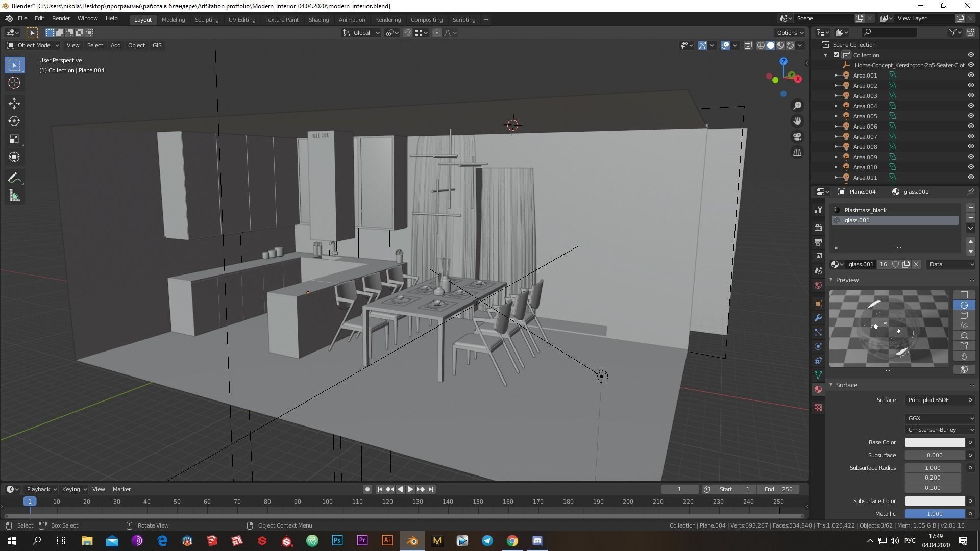Open Output properties tab

click(x=818, y=242)
